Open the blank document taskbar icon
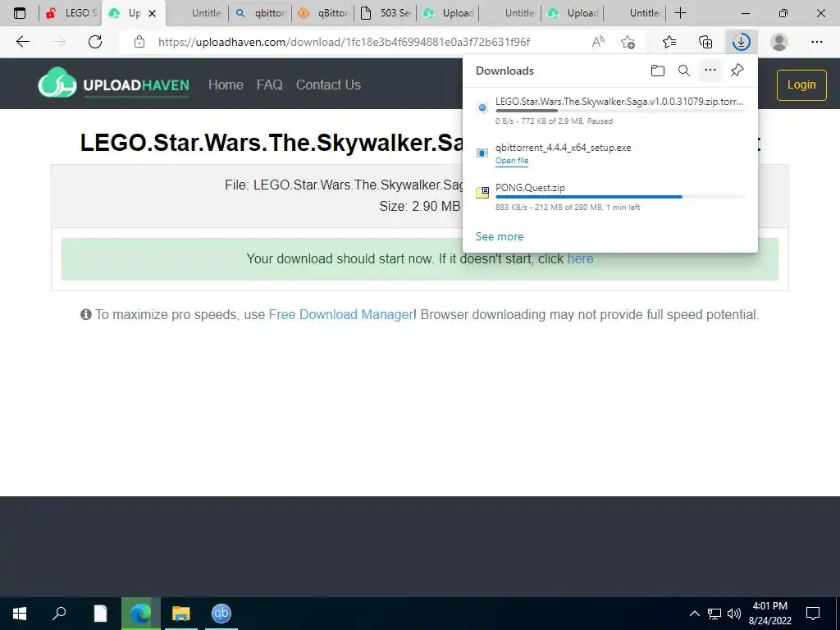840x630 pixels. point(100,614)
